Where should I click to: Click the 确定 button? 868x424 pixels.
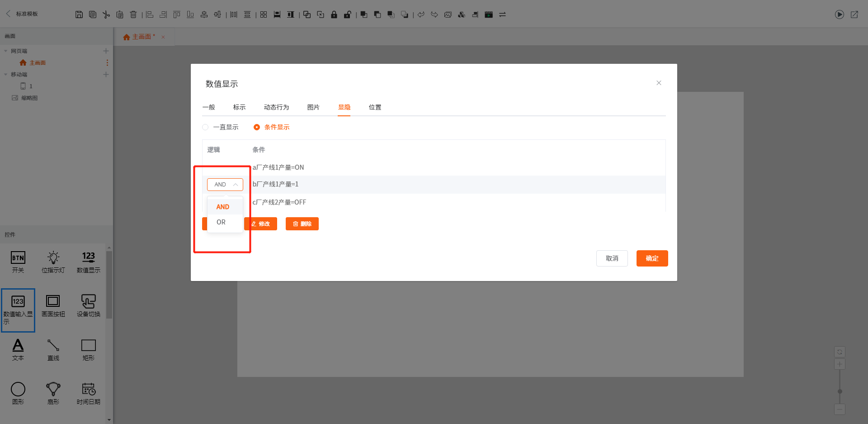coord(652,258)
